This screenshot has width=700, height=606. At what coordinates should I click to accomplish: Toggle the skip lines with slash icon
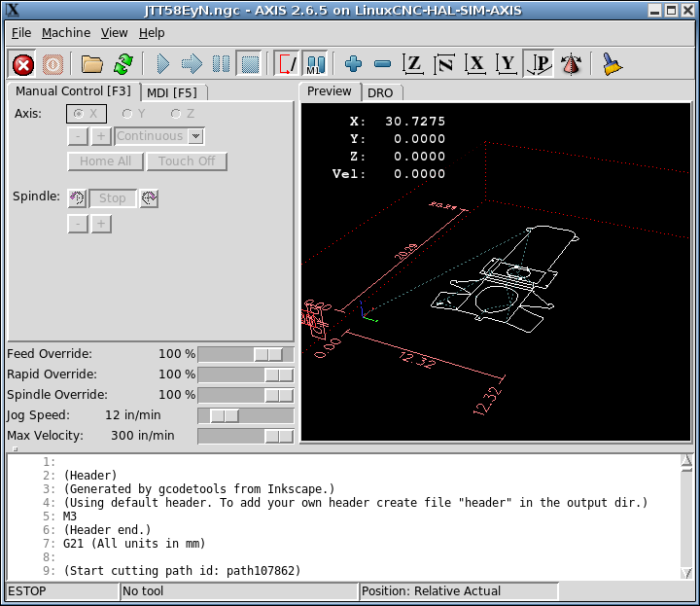[x=286, y=63]
